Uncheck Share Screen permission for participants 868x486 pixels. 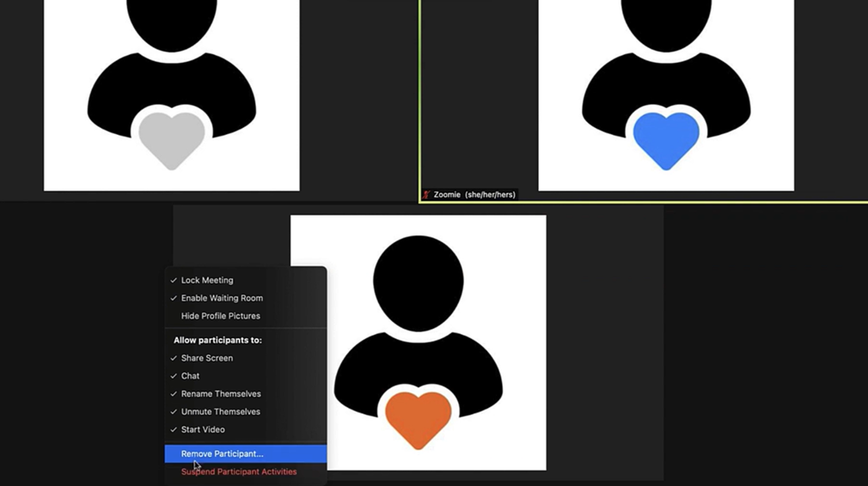coord(206,358)
